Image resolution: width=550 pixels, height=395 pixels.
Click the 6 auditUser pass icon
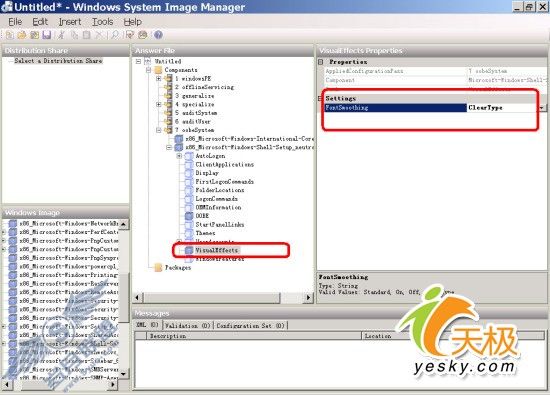(x=168, y=121)
